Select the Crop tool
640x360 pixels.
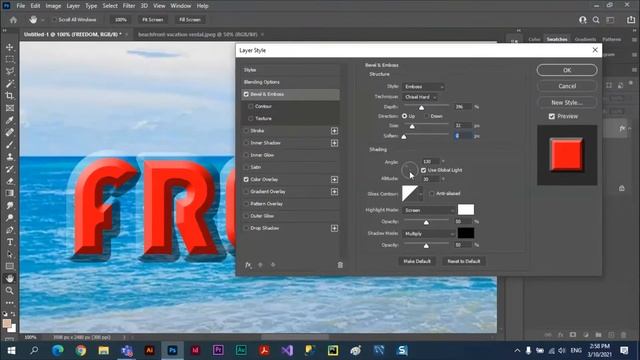(9, 96)
